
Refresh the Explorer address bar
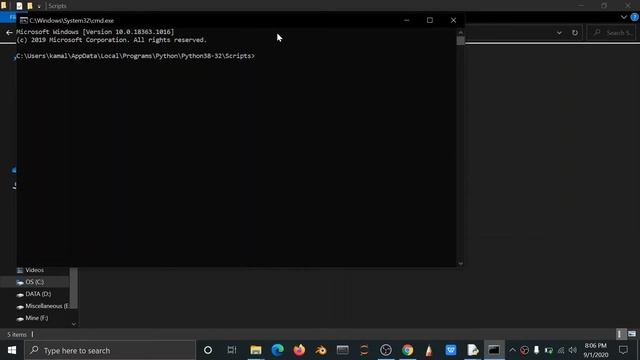click(575, 33)
